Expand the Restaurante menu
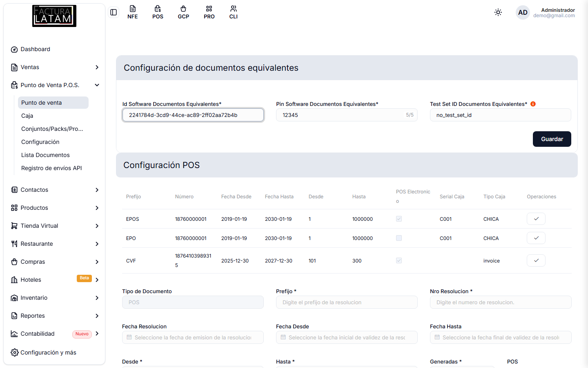Screen dimensions: 588x368 pyautogui.click(x=55, y=244)
